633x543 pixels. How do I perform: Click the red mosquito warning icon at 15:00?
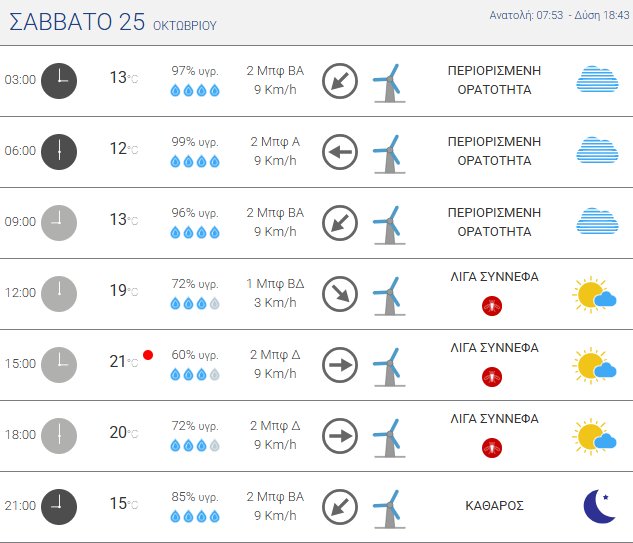pyautogui.click(x=492, y=376)
